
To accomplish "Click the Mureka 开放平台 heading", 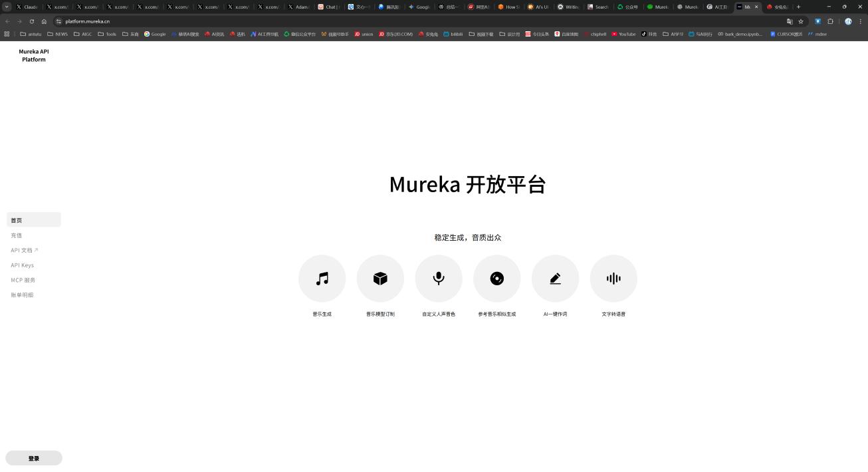I will tap(467, 184).
